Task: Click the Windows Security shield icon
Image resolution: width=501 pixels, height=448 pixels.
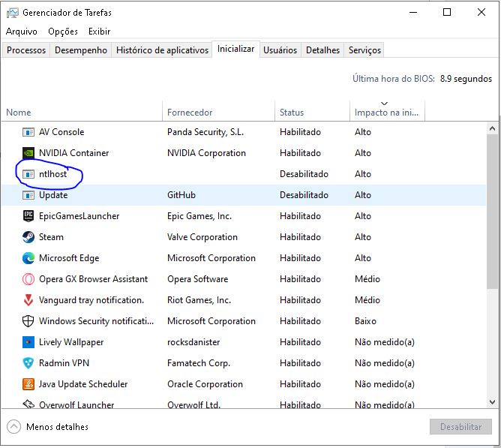Action: (x=28, y=321)
